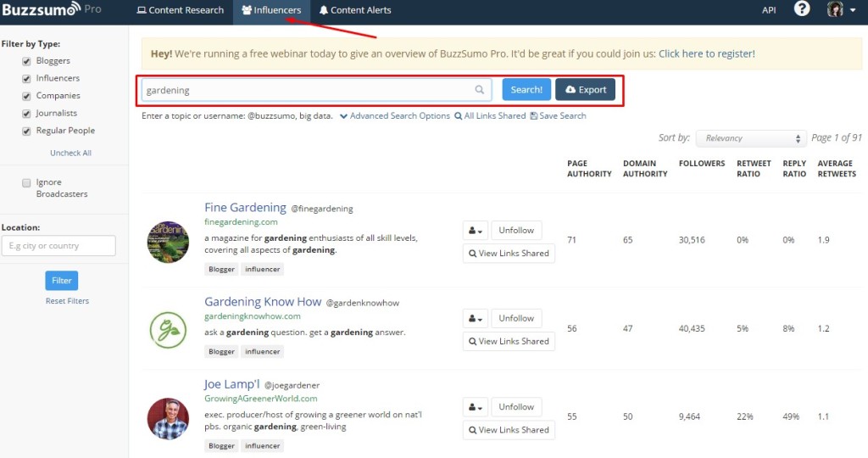
Task: Click the 'Click here to register!' link
Action: click(706, 53)
